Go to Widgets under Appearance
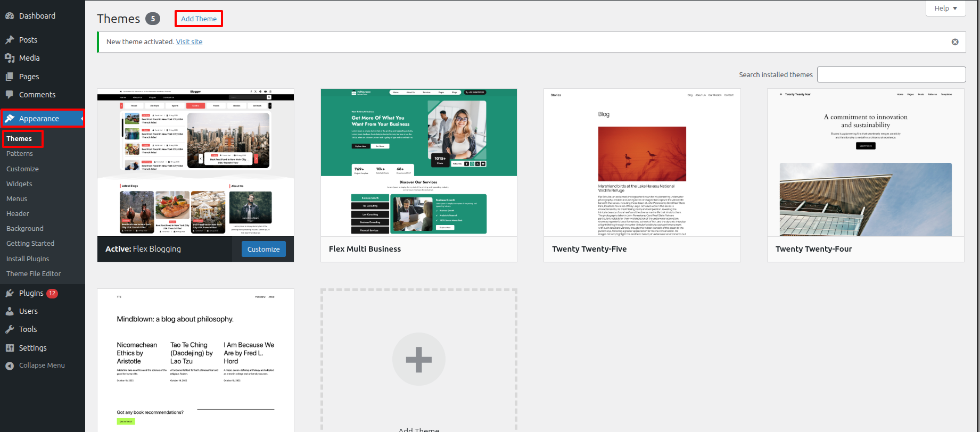This screenshot has width=980, height=432. [19, 184]
